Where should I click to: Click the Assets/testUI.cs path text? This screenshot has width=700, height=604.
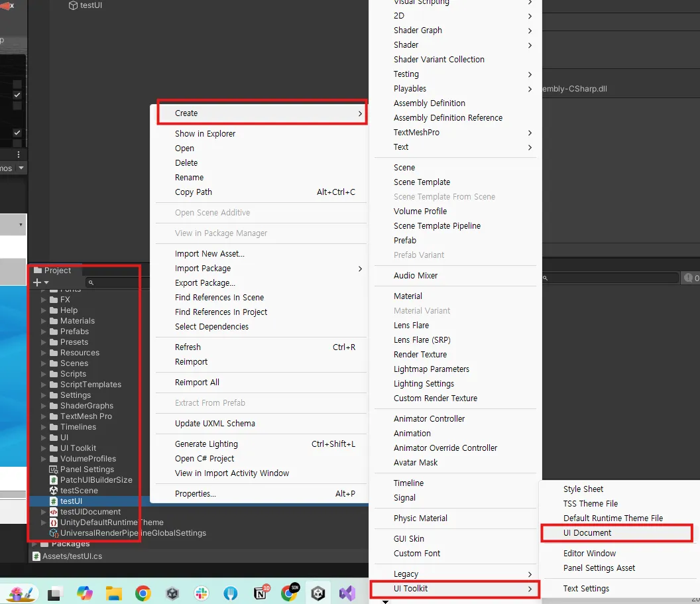pos(72,556)
